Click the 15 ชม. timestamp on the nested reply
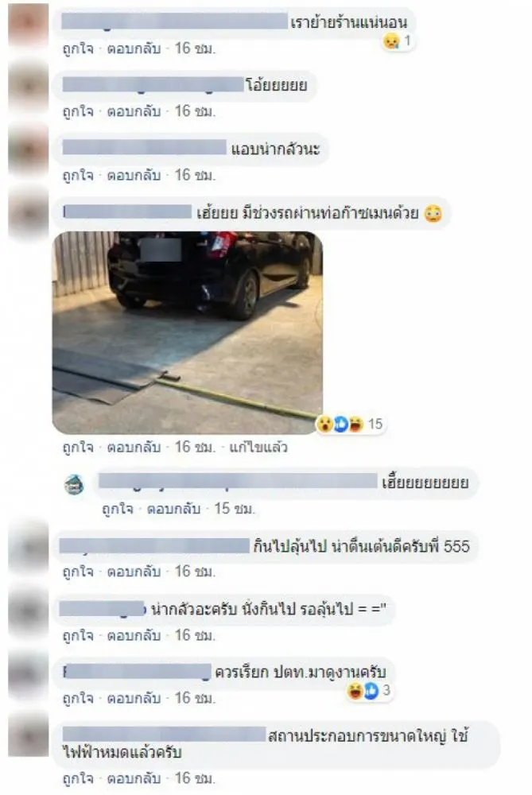Screen dimensions: 532x795 [234, 509]
